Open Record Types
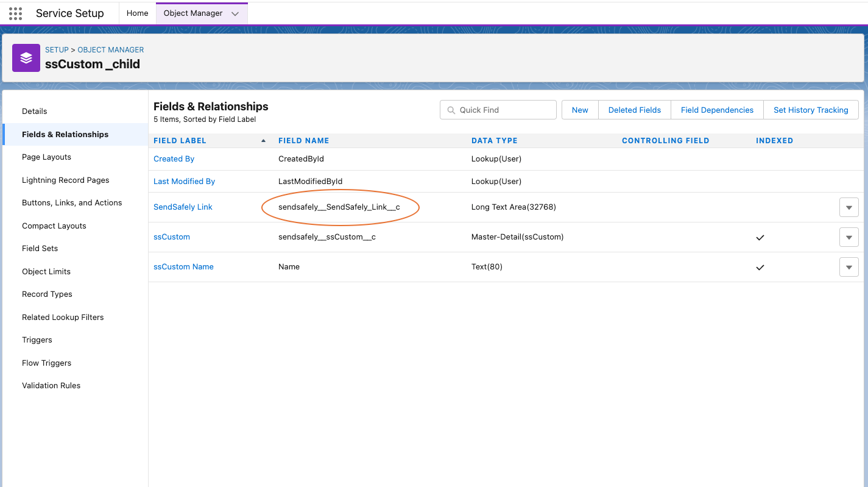Viewport: 868px width, 487px height. (47, 294)
